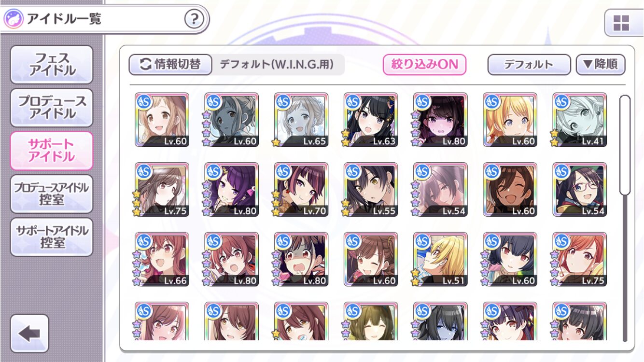Click the refresh arrows icon on 情報切替
644x362 pixels.
(145, 65)
